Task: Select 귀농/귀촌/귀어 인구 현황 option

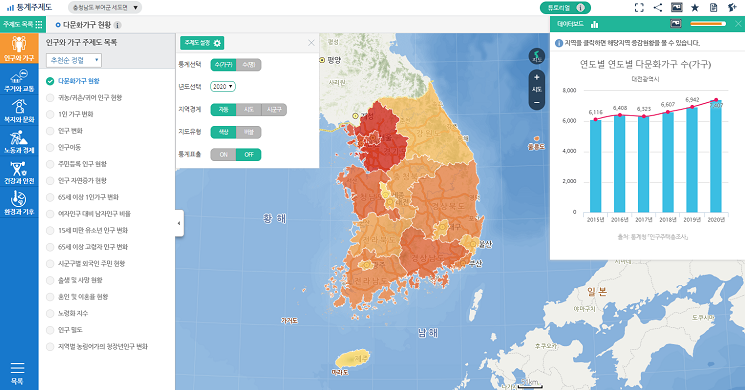Action: (50, 98)
